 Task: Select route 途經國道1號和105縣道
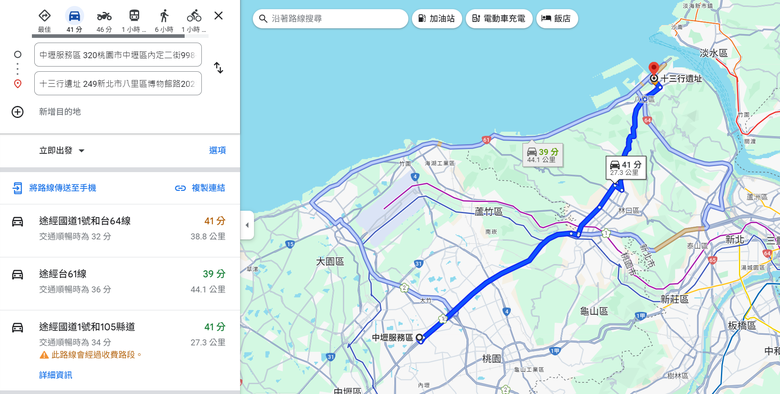120,350
